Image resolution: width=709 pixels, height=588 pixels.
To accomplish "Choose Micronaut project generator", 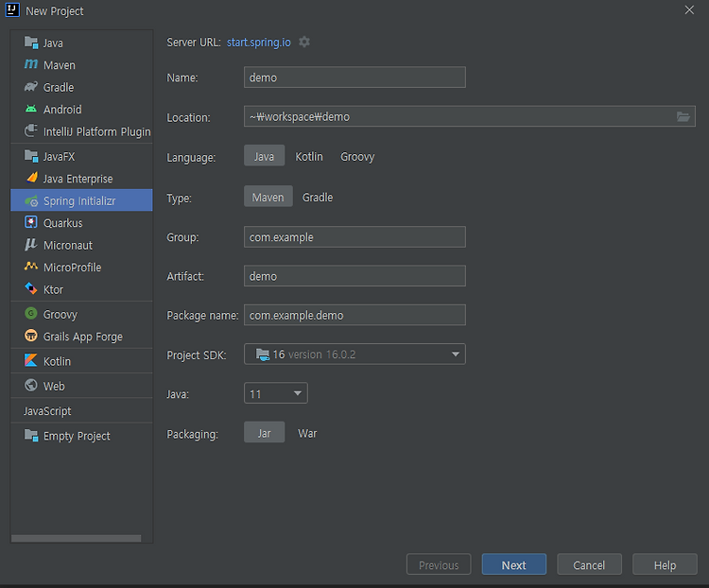I will pos(81,245).
